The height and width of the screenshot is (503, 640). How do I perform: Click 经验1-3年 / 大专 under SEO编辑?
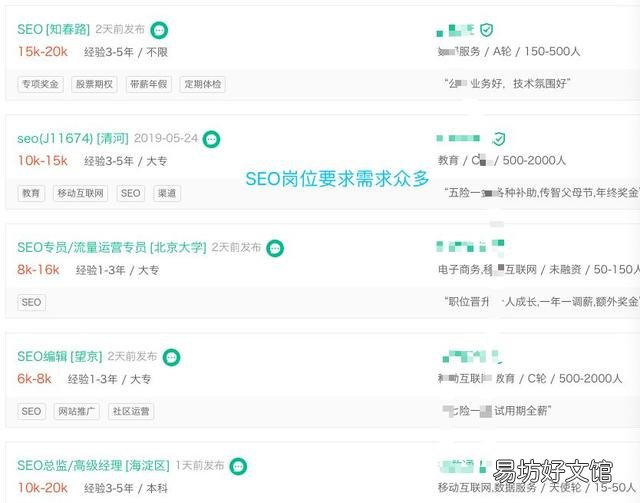pos(109,379)
